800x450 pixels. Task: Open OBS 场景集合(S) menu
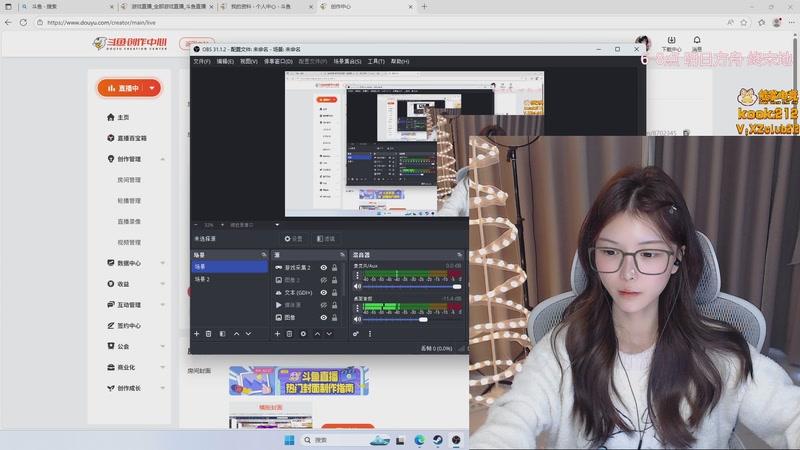pos(347,61)
